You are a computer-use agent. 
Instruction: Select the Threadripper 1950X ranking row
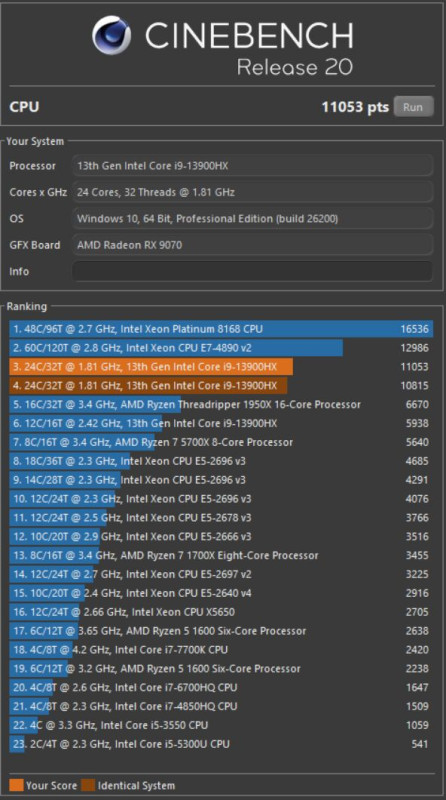click(x=221, y=405)
